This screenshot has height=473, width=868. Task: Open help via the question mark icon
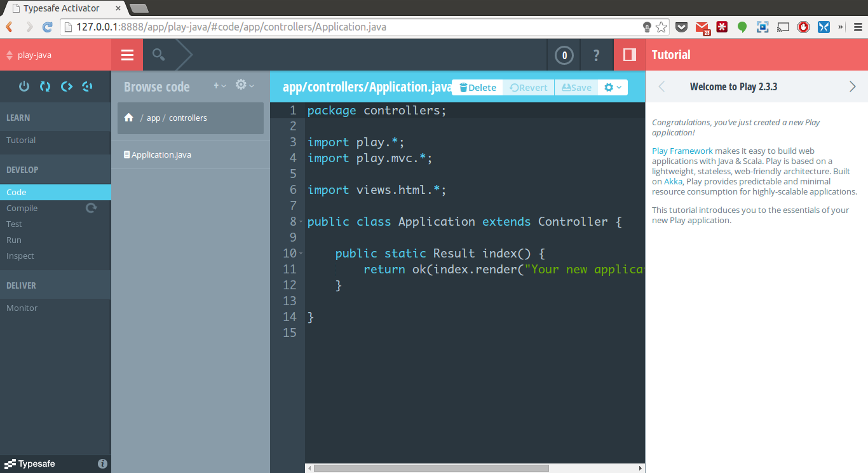point(596,55)
